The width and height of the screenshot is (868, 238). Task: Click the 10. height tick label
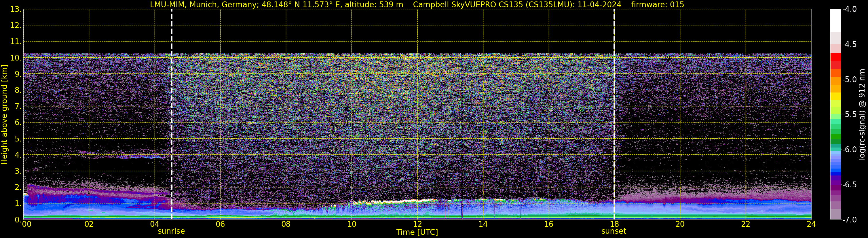(x=16, y=58)
